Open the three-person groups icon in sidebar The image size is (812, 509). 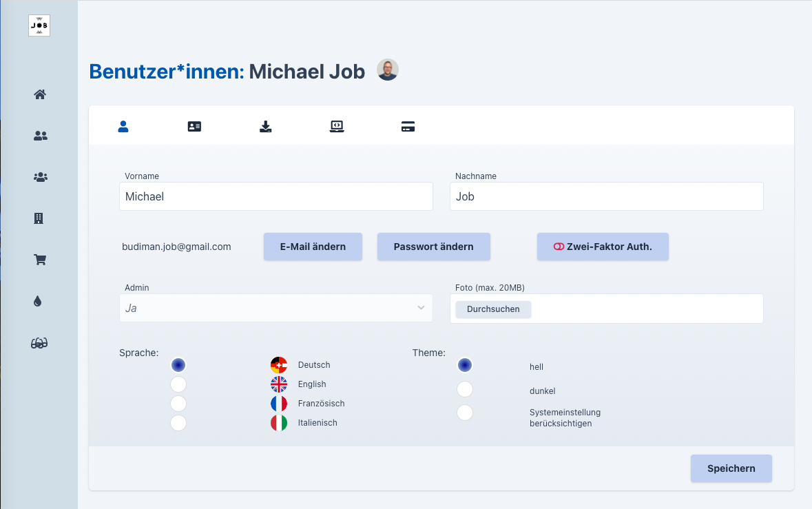41,177
